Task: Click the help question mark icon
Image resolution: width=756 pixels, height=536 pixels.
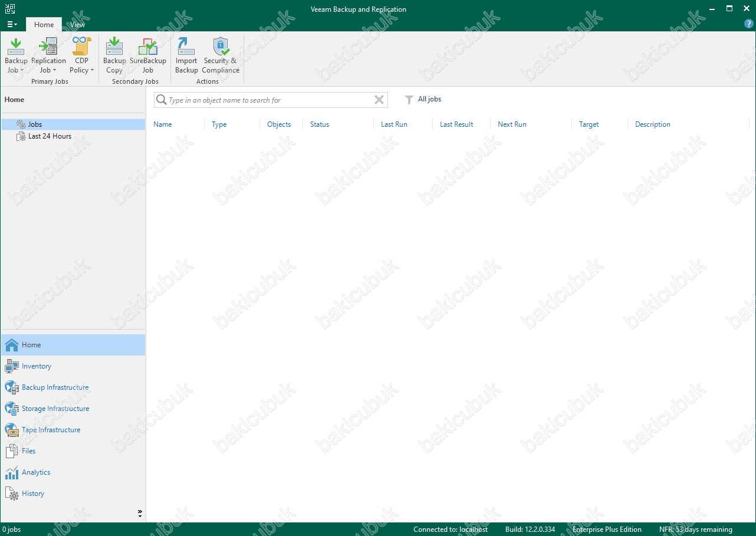Action: click(749, 24)
